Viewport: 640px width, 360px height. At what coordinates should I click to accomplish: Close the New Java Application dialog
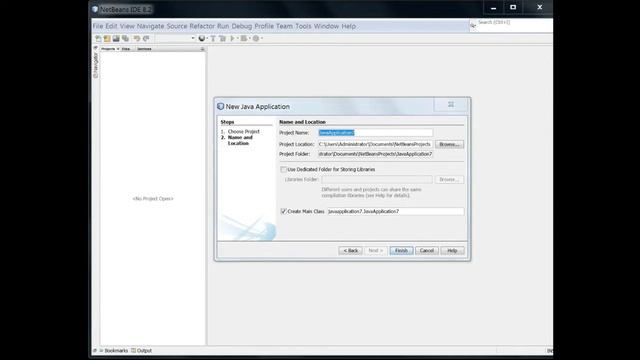451,104
